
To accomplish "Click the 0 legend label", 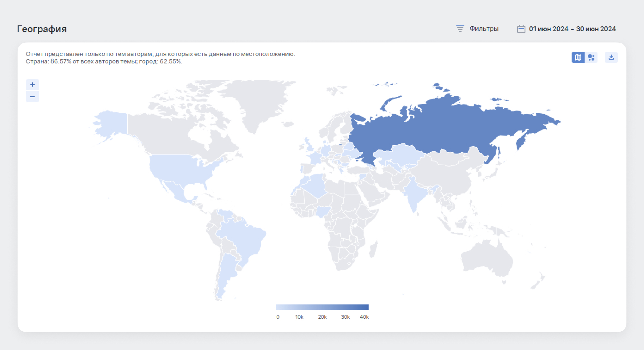I will pos(278,317).
